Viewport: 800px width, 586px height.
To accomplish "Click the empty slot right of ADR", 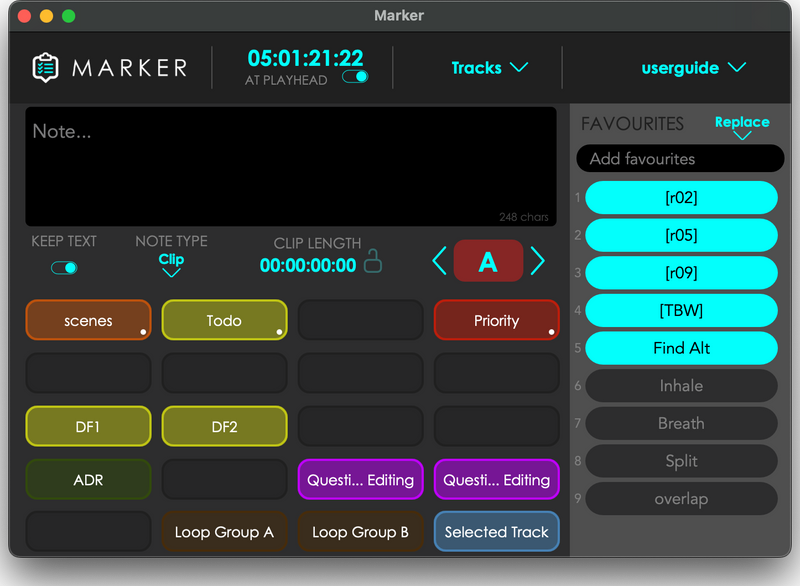I will coord(224,479).
